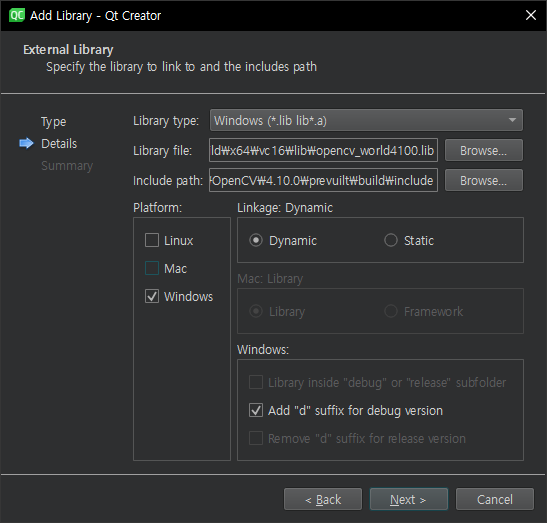Select the Mac Framework radio option

(x=391, y=311)
